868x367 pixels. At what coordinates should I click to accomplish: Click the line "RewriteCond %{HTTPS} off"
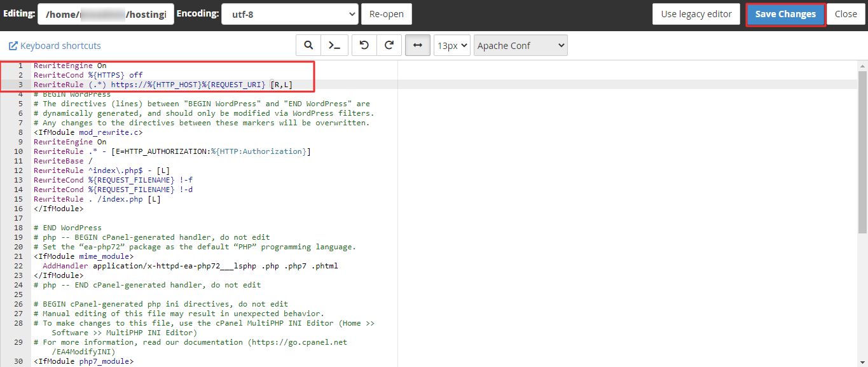[x=88, y=75]
